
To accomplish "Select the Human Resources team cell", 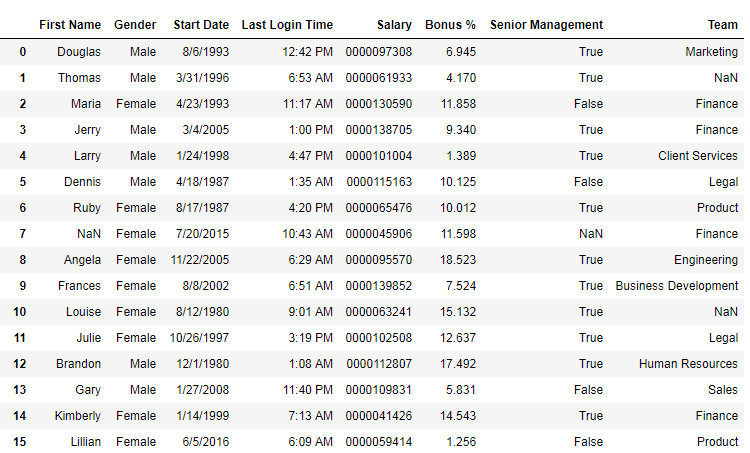I will pyautogui.click(x=688, y=363).
